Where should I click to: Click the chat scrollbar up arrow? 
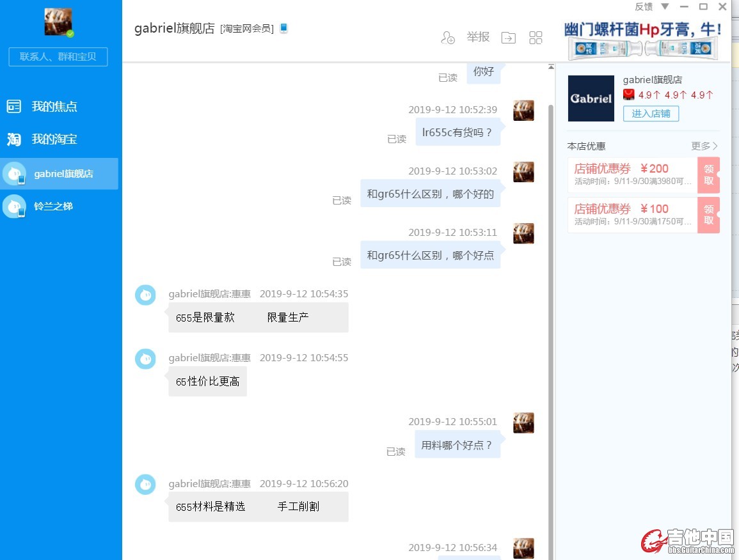click(551, 66)
